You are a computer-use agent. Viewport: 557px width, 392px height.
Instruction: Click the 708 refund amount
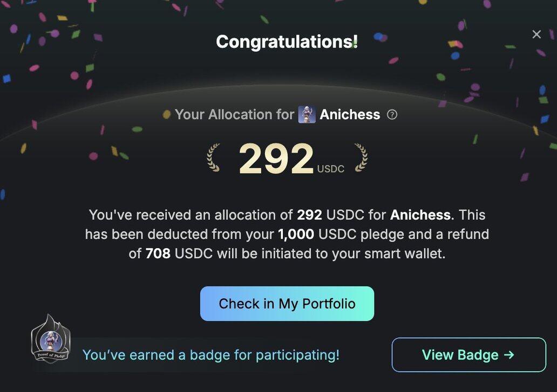tap(158, 253)
